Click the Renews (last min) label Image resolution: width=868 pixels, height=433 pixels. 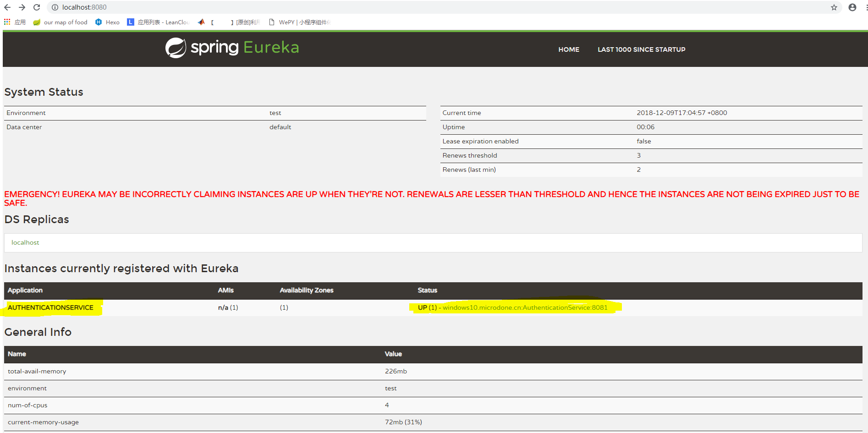[469, 170]
